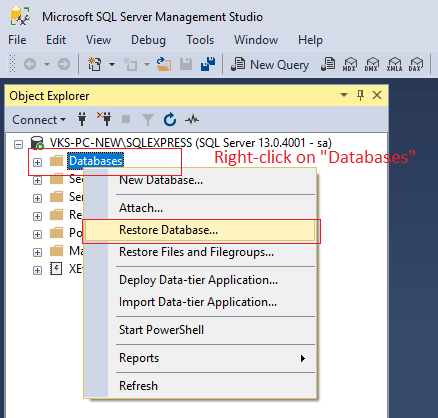
Task: Open the Edit menu
Action: [56, 40]
